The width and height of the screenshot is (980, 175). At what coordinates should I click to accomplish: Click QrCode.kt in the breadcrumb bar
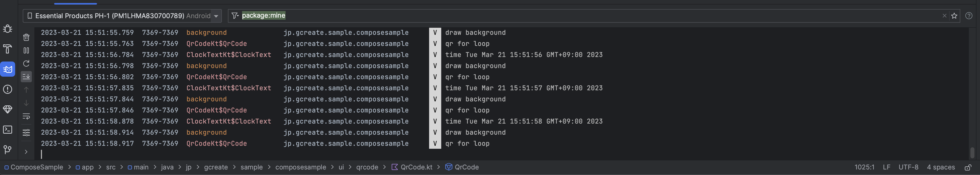(x=416, y=167)
